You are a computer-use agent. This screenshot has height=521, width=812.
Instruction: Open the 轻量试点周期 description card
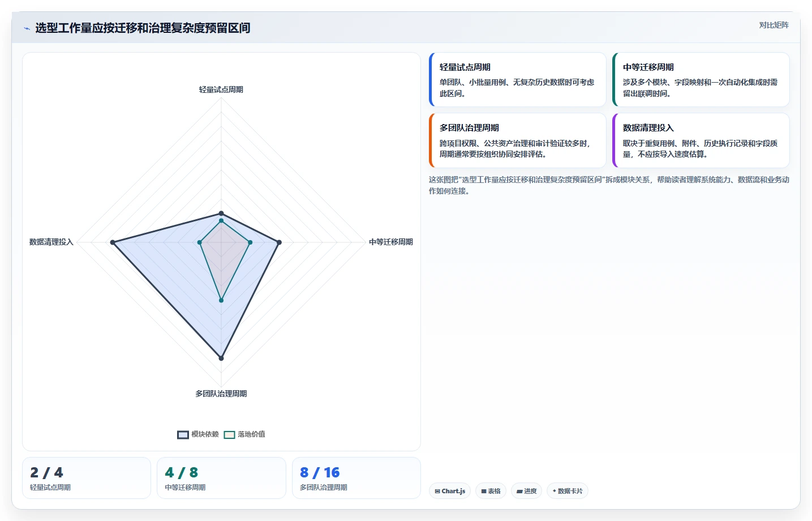click(x=517, y=80)
